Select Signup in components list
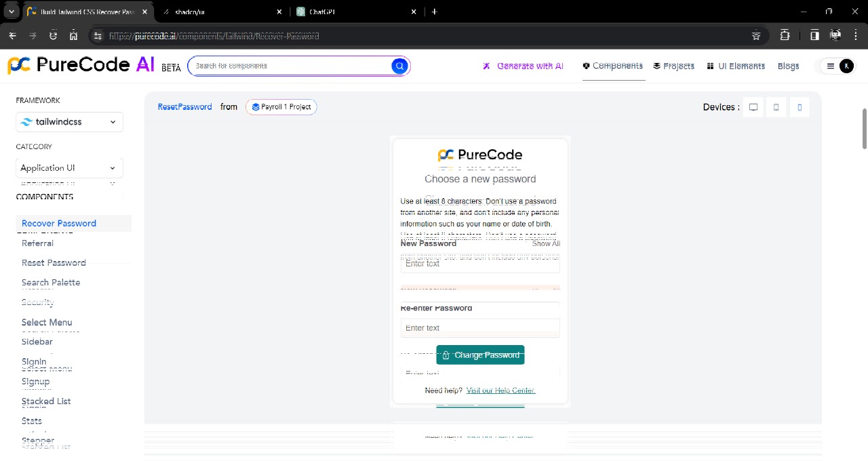Viewport: 868px width, 461px height. coord(36,382)
